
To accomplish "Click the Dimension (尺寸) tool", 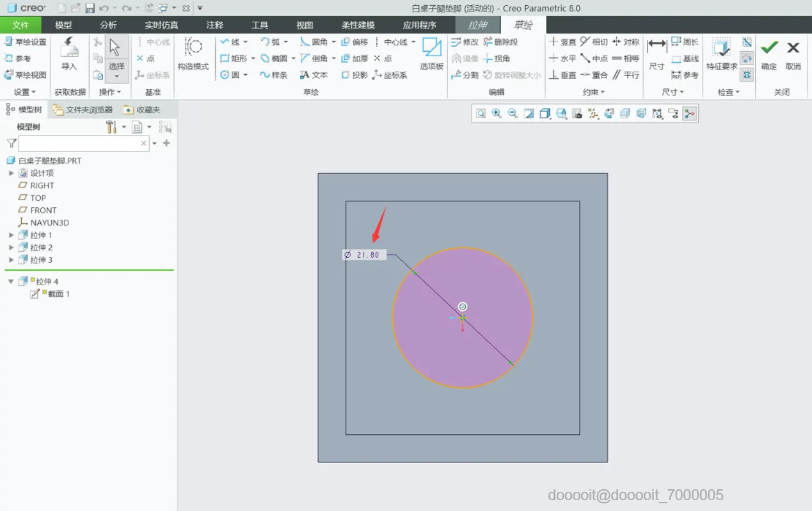I will 657,54.
